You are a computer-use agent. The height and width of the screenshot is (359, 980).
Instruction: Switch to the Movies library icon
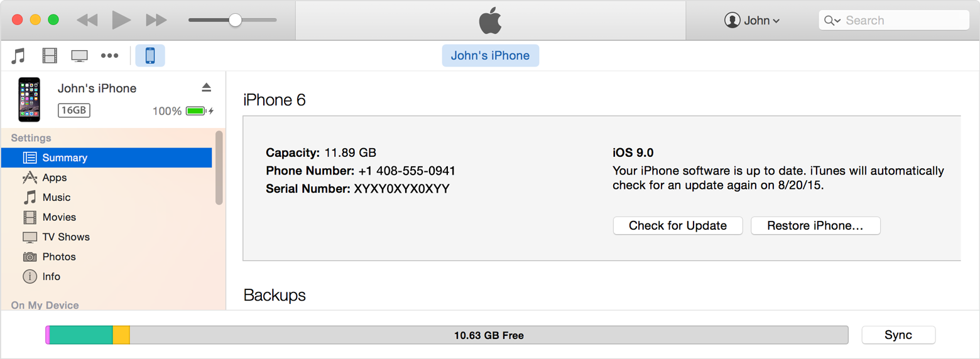point(50,56)
